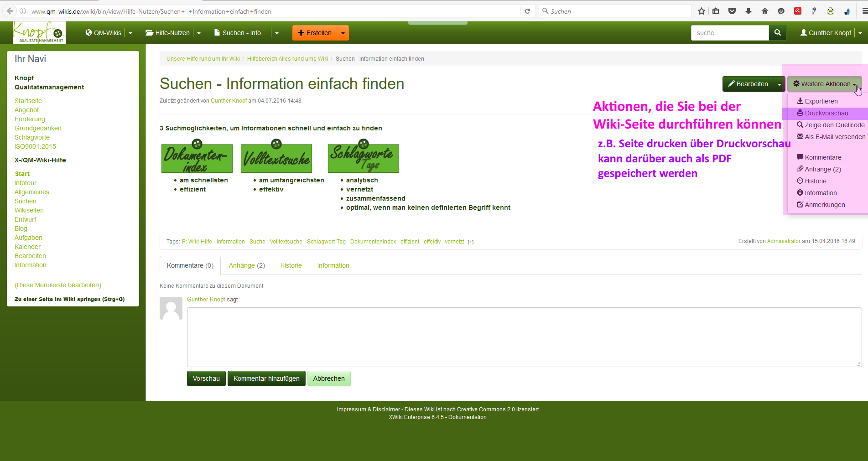Click the Schlagworte Tags image tile

coord(363,158)
